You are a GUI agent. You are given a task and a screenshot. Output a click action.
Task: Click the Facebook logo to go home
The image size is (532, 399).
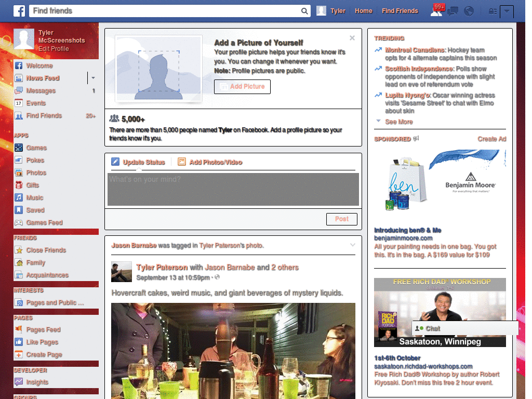[x=19, y=10]
